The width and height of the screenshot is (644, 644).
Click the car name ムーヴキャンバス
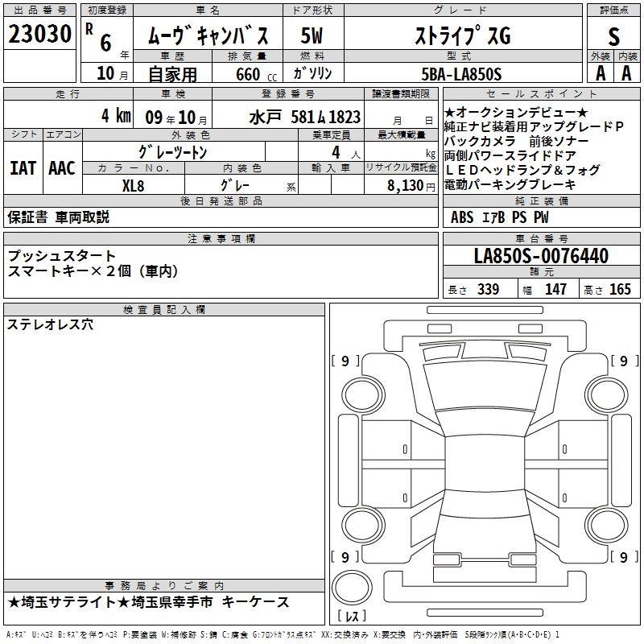[208, 37]
